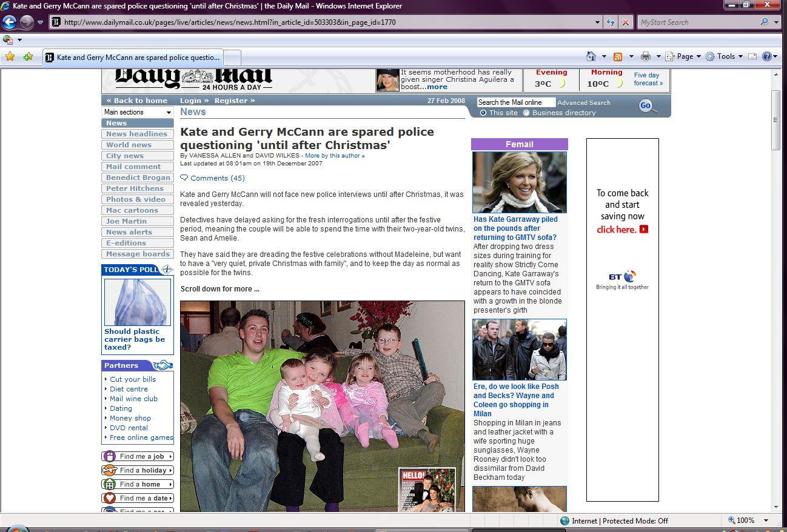This screenshot has width=787, height=532.
Task: Click the Stop loading red X icon
Action: pyautogui.click(x=626, y=22)
